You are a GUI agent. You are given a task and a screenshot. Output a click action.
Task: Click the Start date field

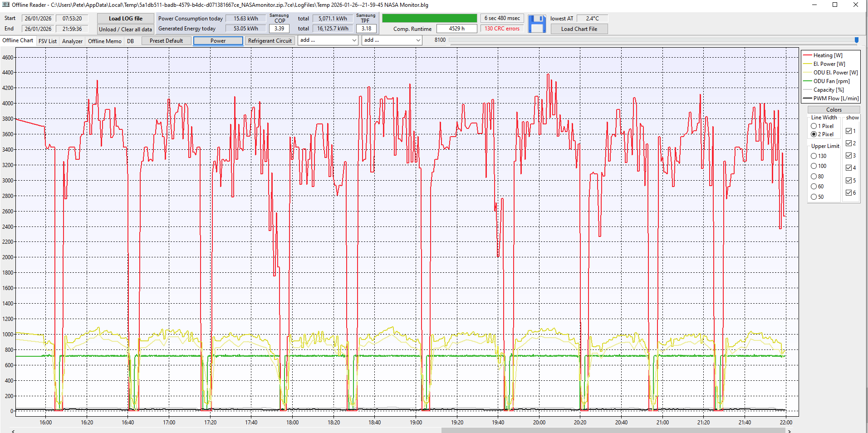click(x=38, y=19)
